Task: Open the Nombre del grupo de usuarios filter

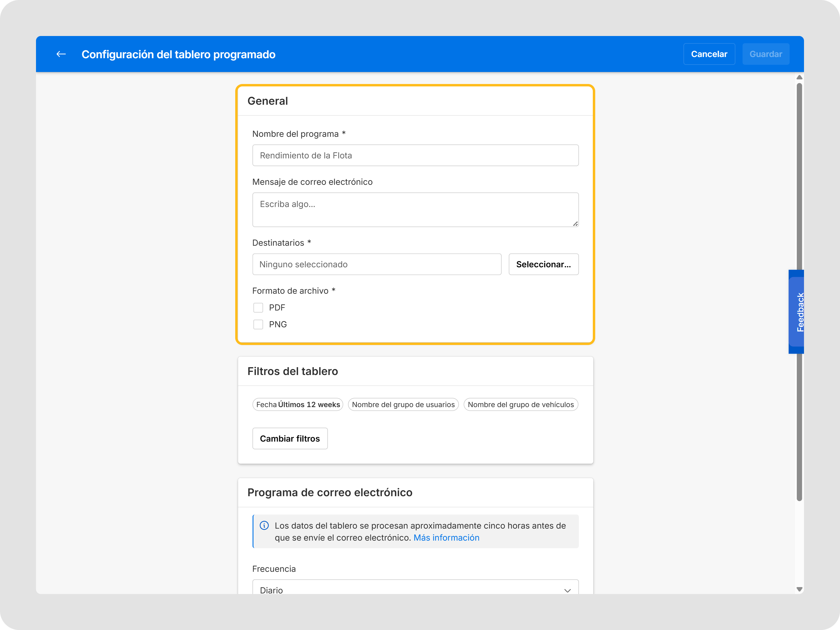Action: 403,404
